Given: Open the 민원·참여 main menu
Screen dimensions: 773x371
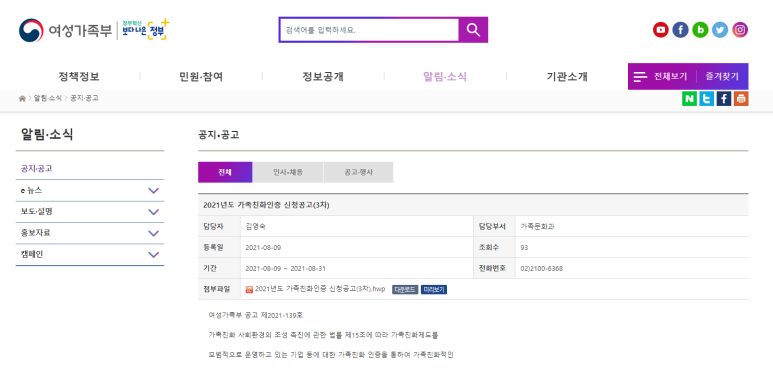Looking at the screenshot, I should [201, 77].
